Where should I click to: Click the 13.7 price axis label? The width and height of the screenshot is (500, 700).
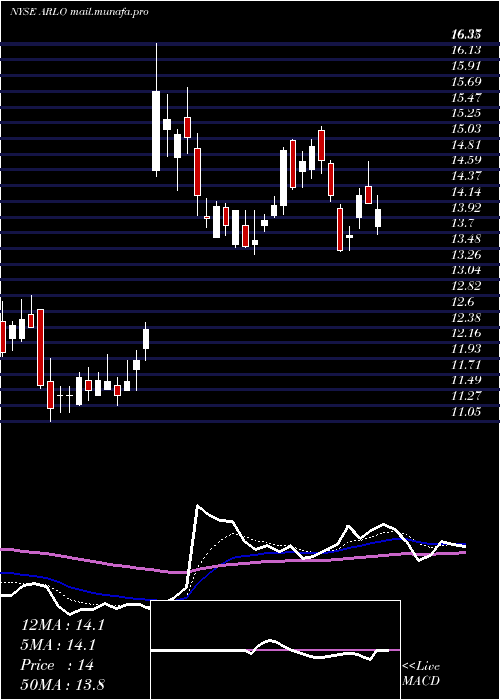pos(462,223)
